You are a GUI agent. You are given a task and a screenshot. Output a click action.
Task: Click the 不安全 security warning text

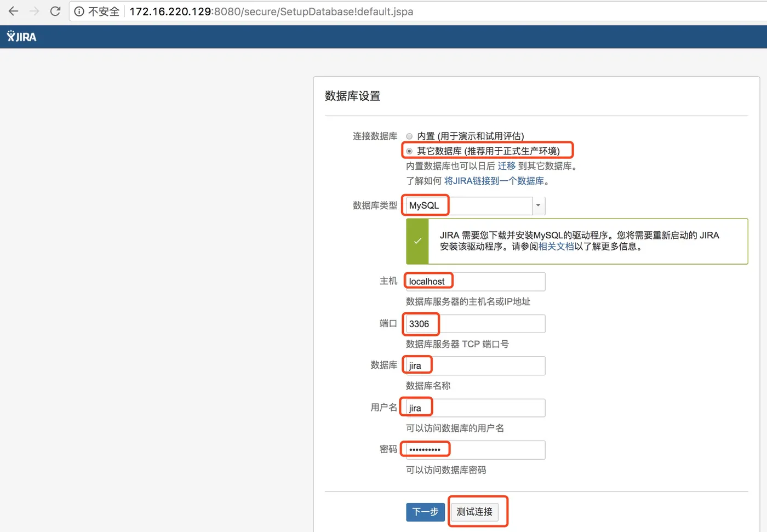(x=104, y=12)
